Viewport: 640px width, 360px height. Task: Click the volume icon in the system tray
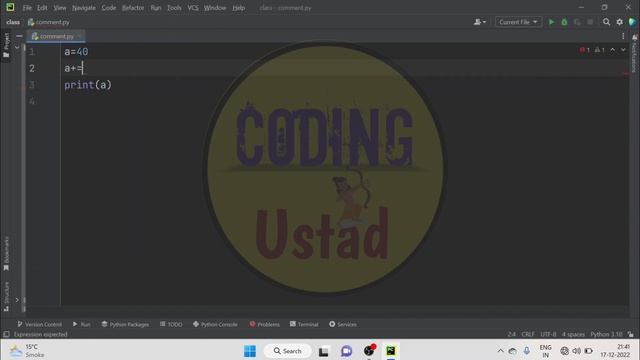(576, 351)
